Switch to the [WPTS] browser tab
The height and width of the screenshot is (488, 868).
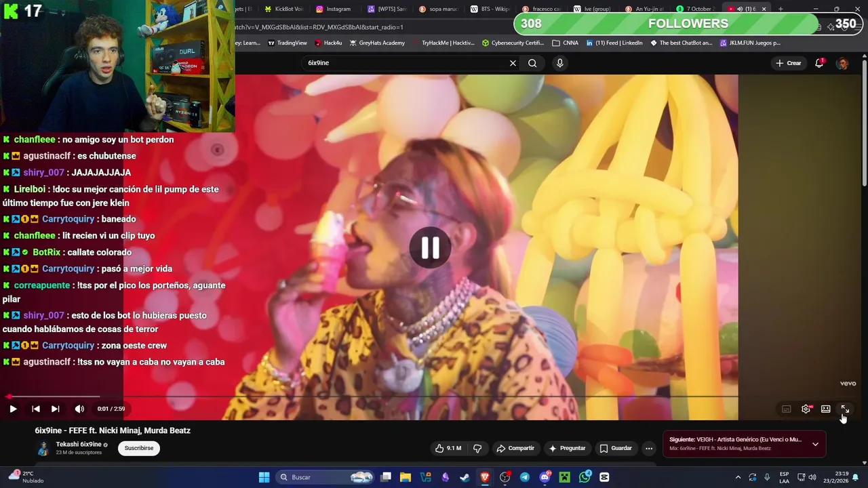click(x=387, y=9)
